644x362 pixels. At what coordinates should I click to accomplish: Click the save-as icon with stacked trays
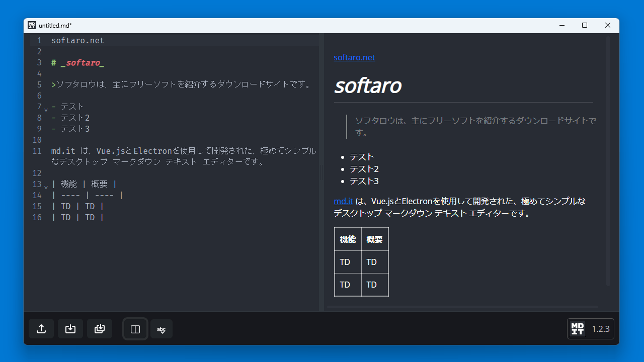point(100,329)
